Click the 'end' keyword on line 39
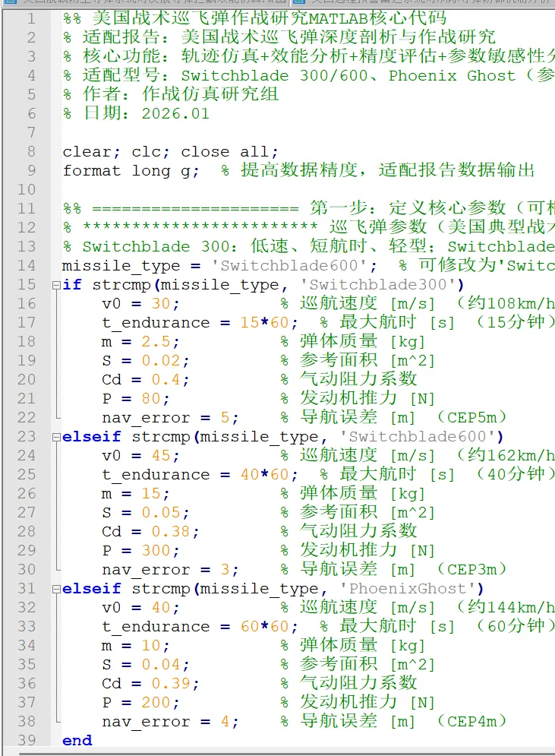 77,741
